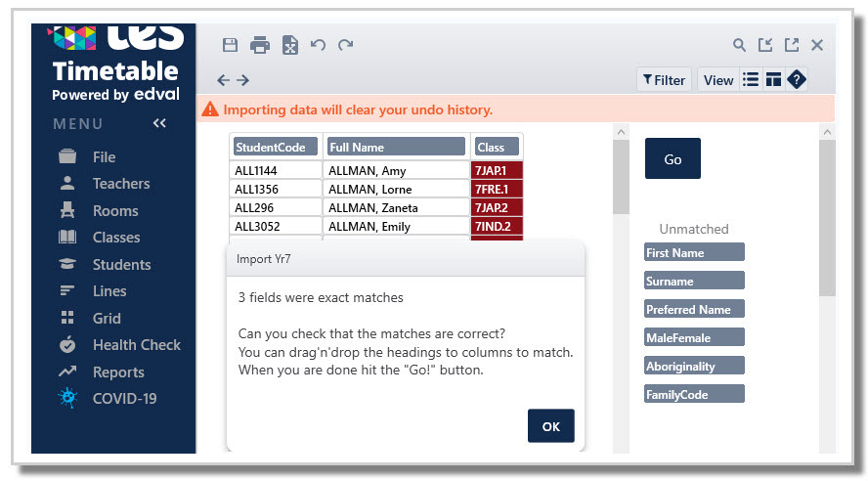This screenshot has width=868, height=481.
Task: Select unmatched Aboriginality heading
Action: pos(694,366)
